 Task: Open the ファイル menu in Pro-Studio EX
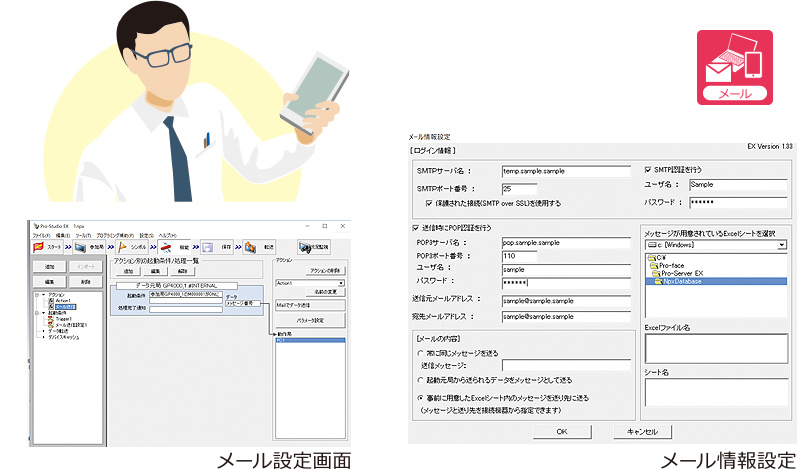pyautogui.click(x=41, y=234)
